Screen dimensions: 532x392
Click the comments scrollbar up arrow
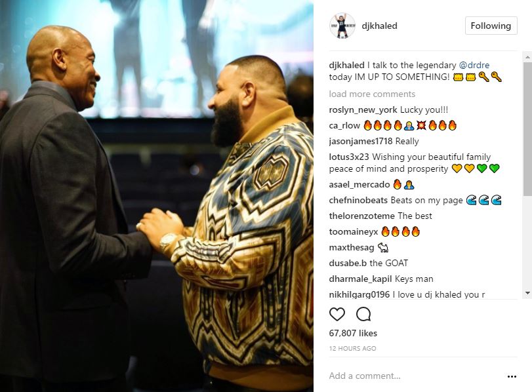coord(527,57)
